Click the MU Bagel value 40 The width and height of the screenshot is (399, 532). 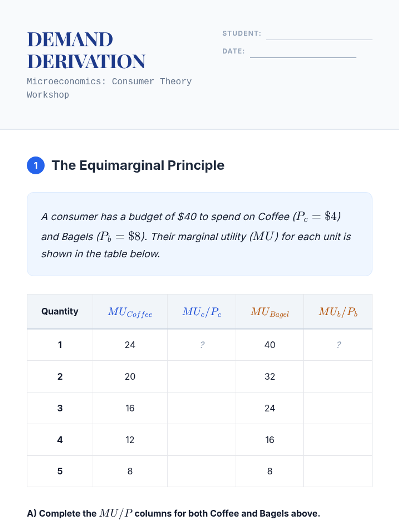pyautogui.click(x=270, y=345)
